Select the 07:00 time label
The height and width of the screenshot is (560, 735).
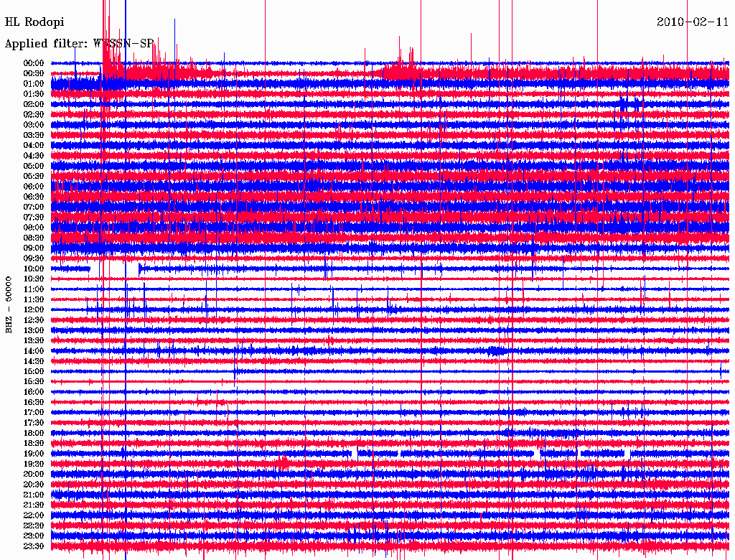(34, 207)
